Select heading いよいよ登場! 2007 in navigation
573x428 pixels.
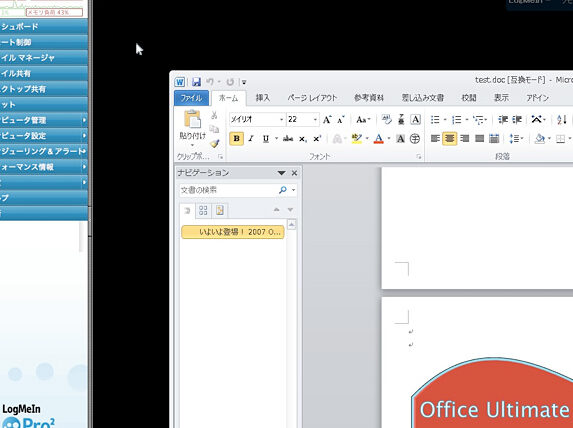point(233,232)
